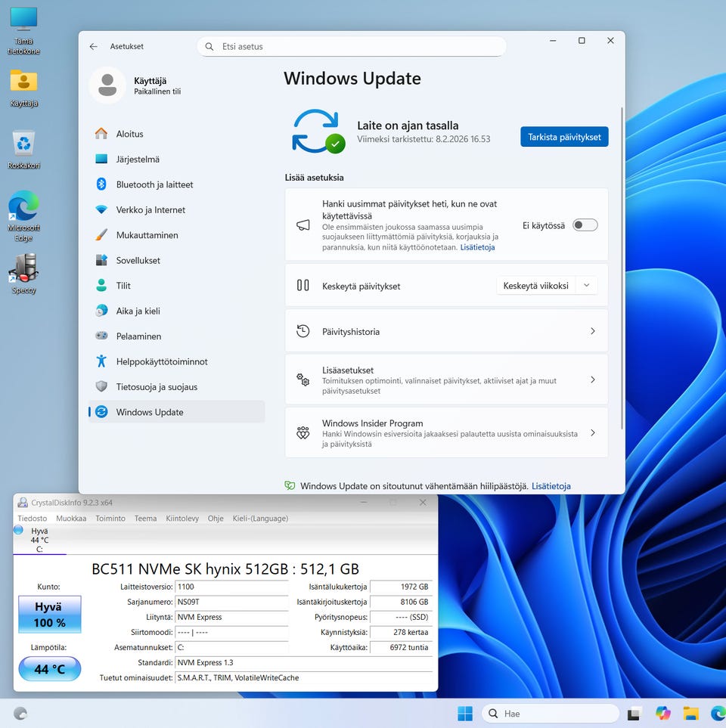Image resolution: width=726 pixels, height=728 pixels.
Task: Open Kieli-(Language) menu
Action: (259, 519)
